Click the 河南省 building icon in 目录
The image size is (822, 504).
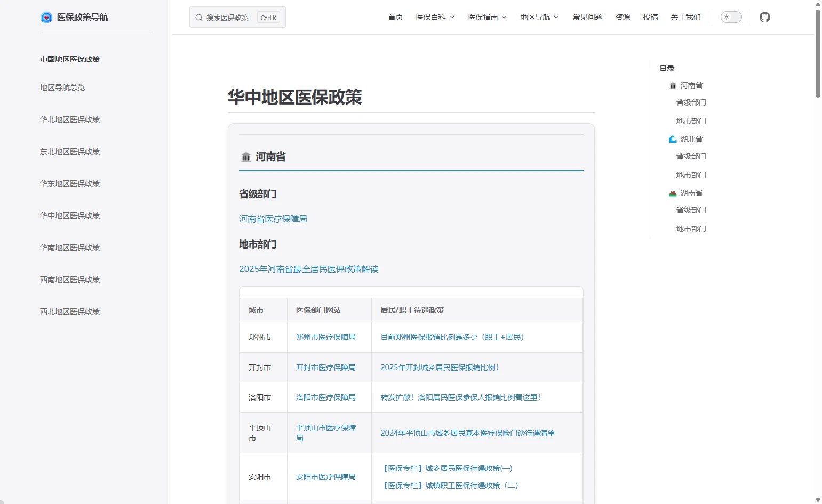point(673,86)
